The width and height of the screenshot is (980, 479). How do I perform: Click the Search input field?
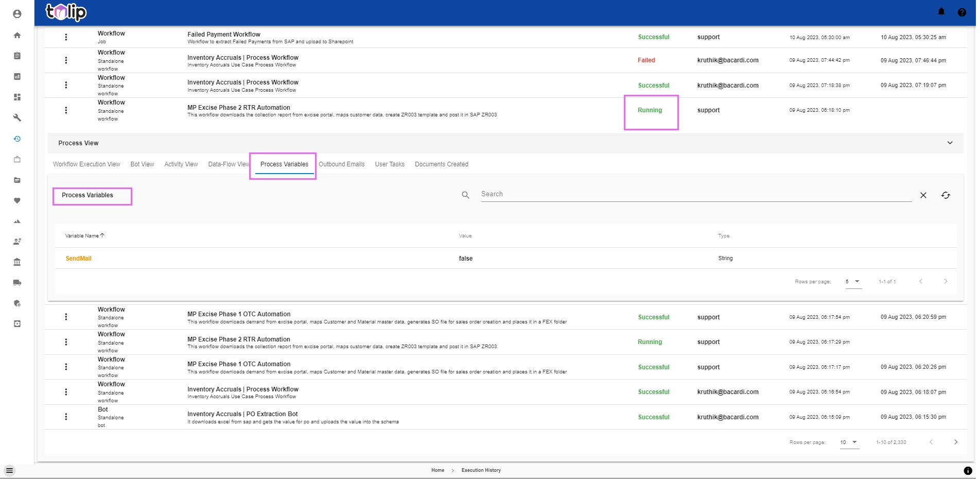click(696, 194)
